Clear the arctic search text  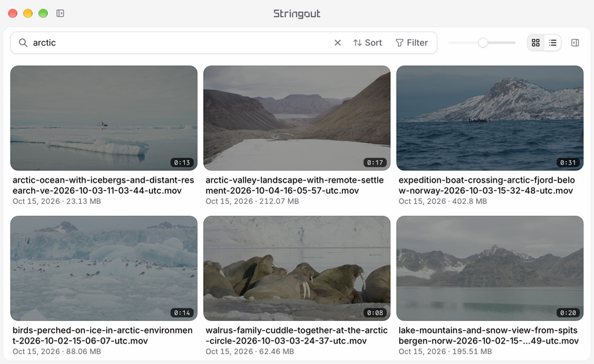pos(338,43)
